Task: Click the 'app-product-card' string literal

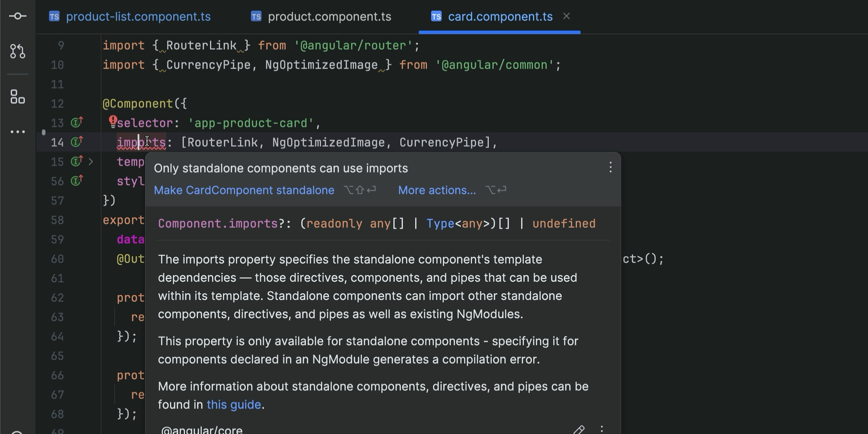Action: pyautogui.click(x=251, y=123)
